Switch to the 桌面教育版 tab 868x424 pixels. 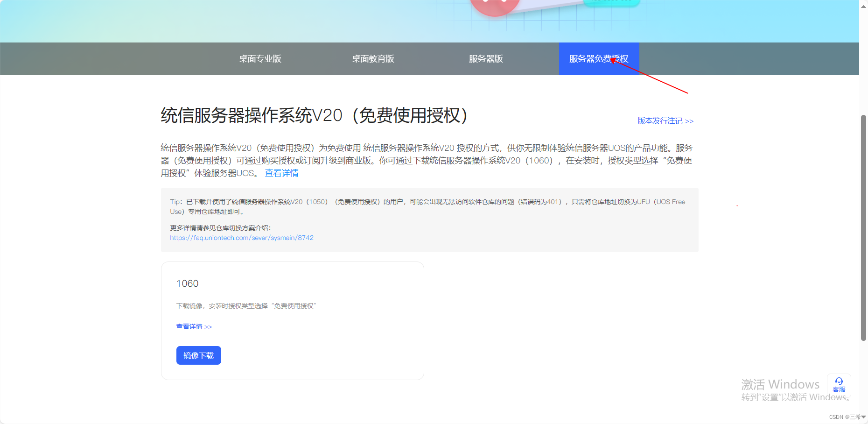(x=373, y=59)
